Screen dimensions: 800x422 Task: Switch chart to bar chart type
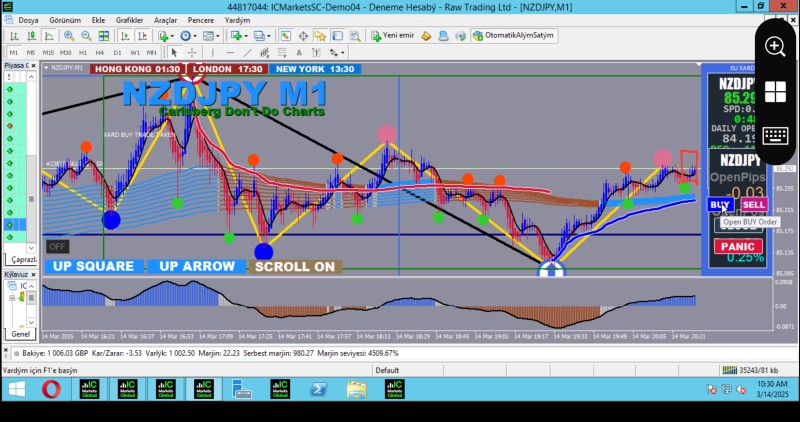tap(14, 36)
